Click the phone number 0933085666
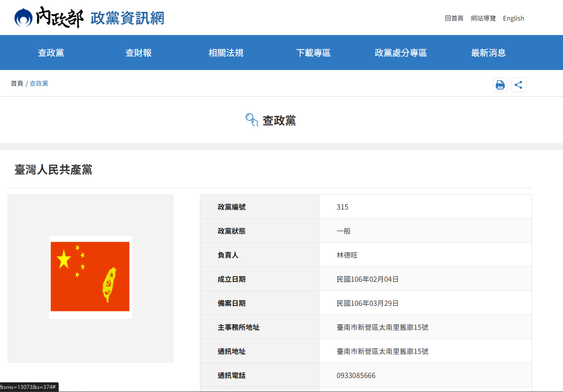The width and height of the screenshot is (563, 392). (356, 375)
